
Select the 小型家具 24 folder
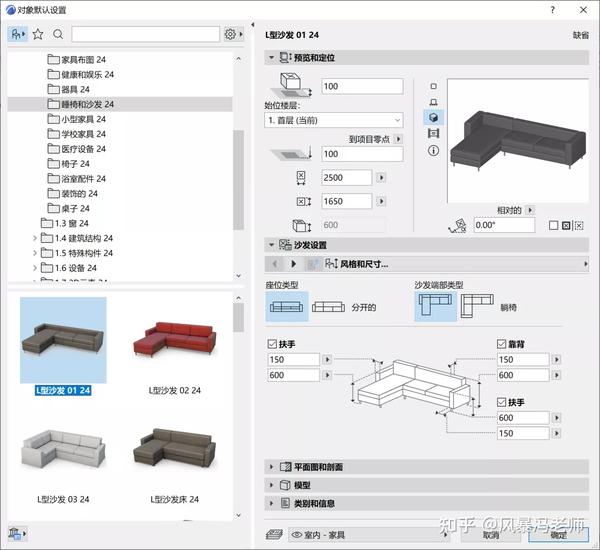[x=77, y=119]
